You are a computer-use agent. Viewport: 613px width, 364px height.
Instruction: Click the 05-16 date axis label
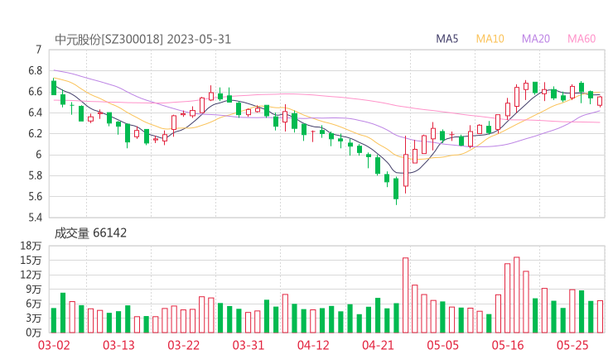[x=508, y=345]
